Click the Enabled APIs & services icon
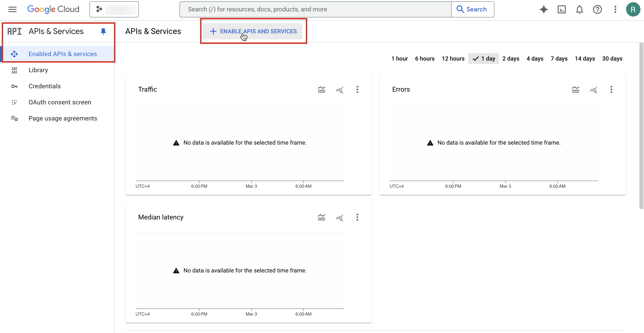Viewport: 644px width, 333px height. point(14,54)
